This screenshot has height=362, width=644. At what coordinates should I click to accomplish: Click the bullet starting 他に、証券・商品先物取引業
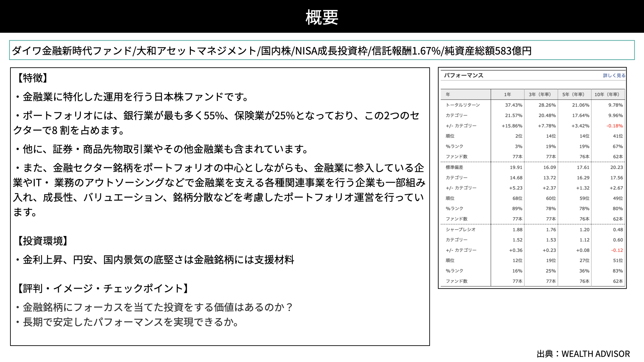coord(162,149)
